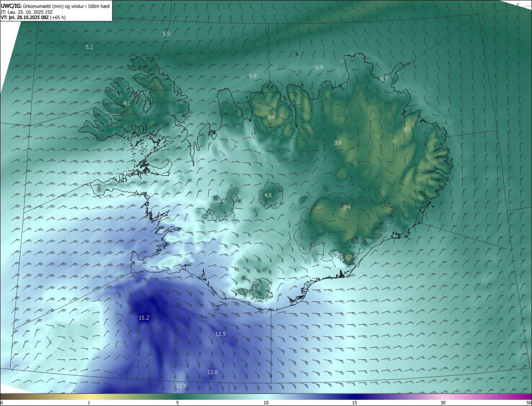The image size is (532, 406).
Task: Click the 50 tick on the color scale
Action: [x=529, y=403]
